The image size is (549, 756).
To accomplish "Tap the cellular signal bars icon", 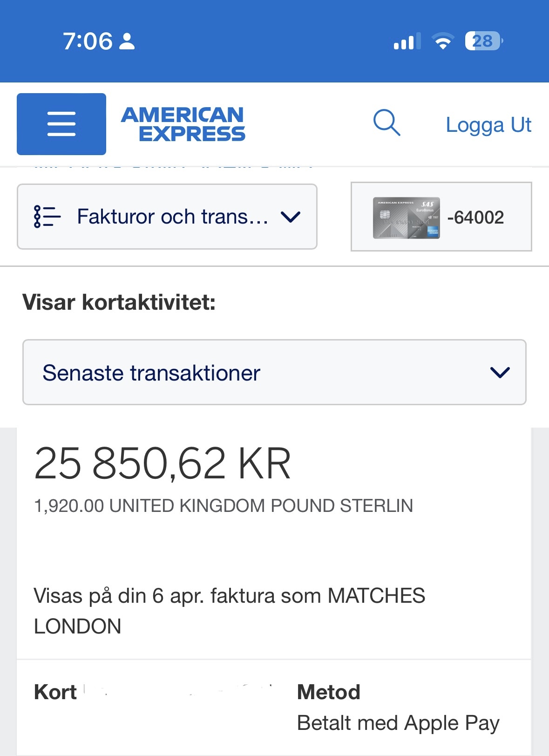I will (x=407, y=41).
